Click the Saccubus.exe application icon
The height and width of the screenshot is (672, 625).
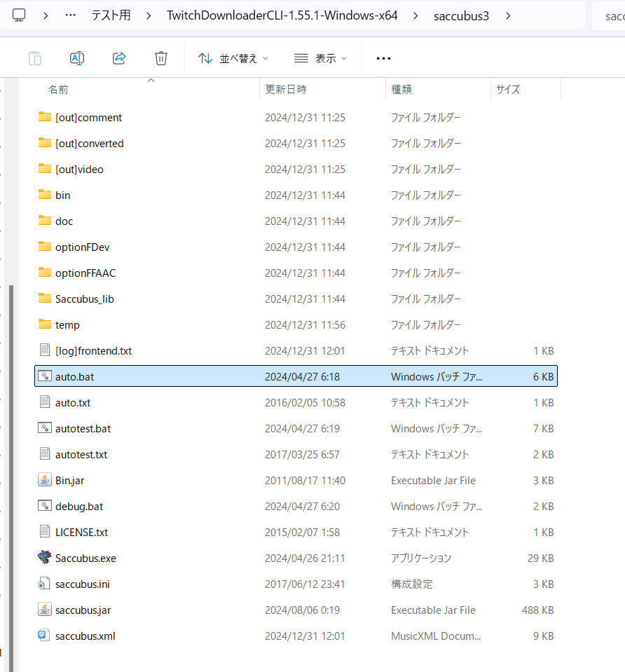pos(45,558)
